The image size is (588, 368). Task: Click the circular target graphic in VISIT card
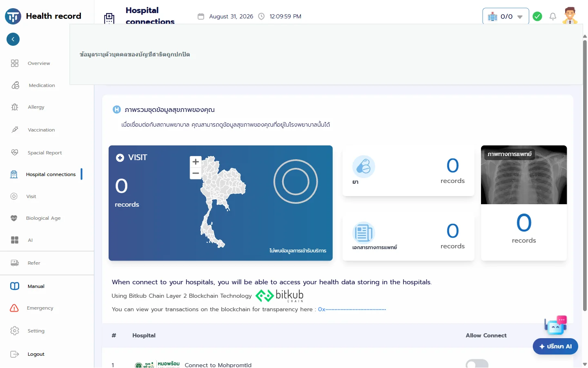pos(296,181)
